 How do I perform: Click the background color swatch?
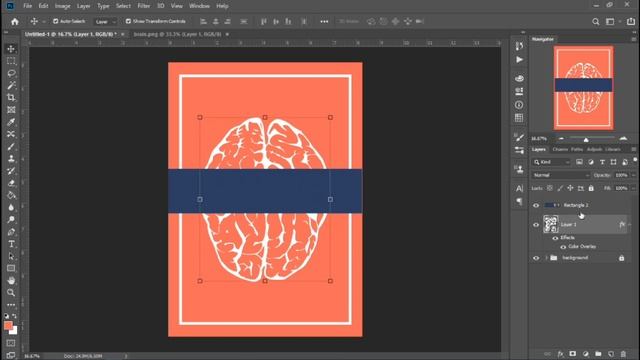15,331
